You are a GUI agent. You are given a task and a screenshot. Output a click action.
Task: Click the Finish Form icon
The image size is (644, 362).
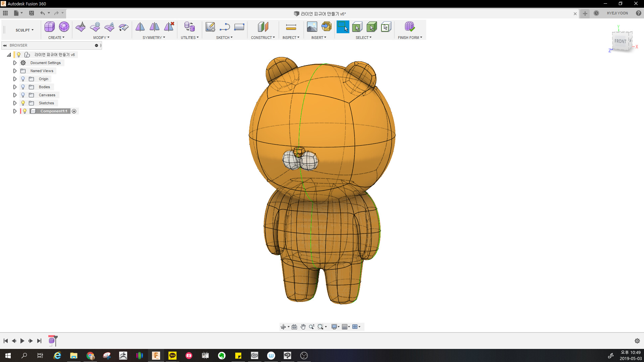[410, 27]
